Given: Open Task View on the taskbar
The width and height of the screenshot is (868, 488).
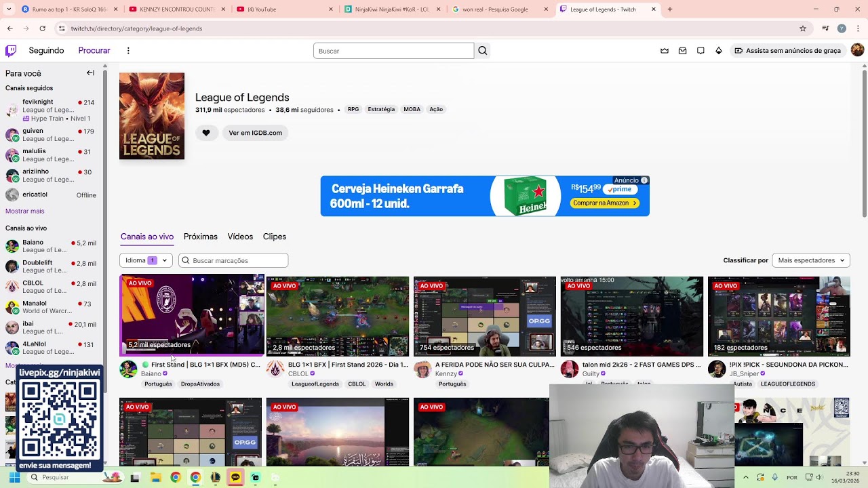Looking at the screenshot, I should [x=135, y=477].
